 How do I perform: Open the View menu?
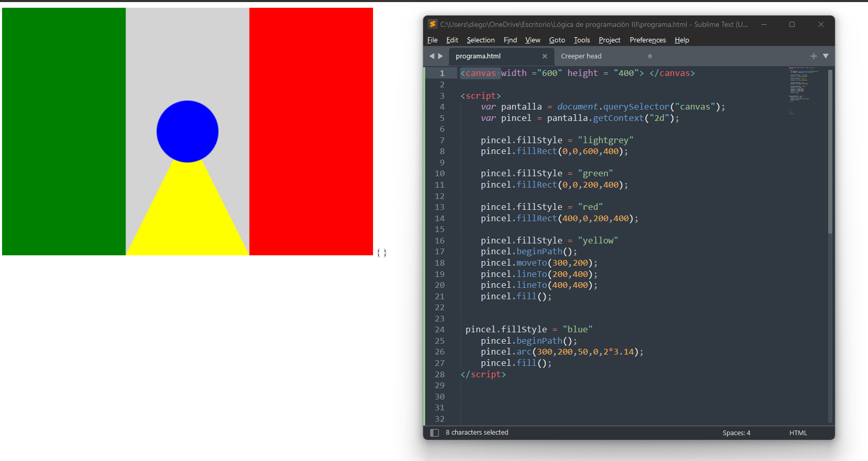pyautogui.click(x=533, y=40)
